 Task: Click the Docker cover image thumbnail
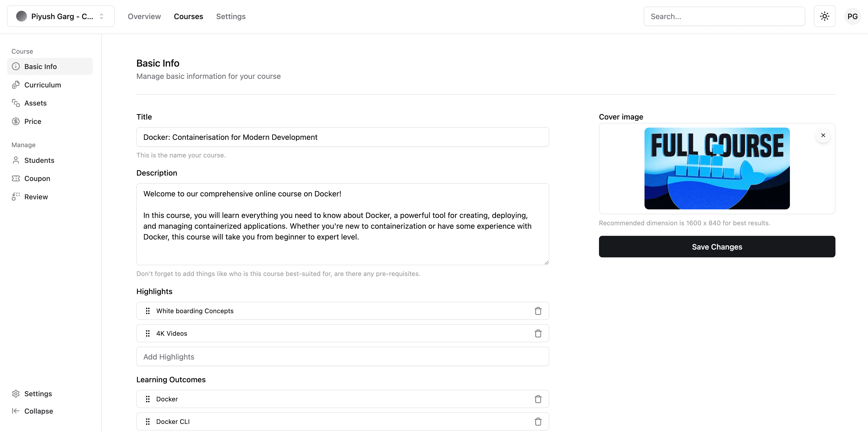[x=717, y=168]
